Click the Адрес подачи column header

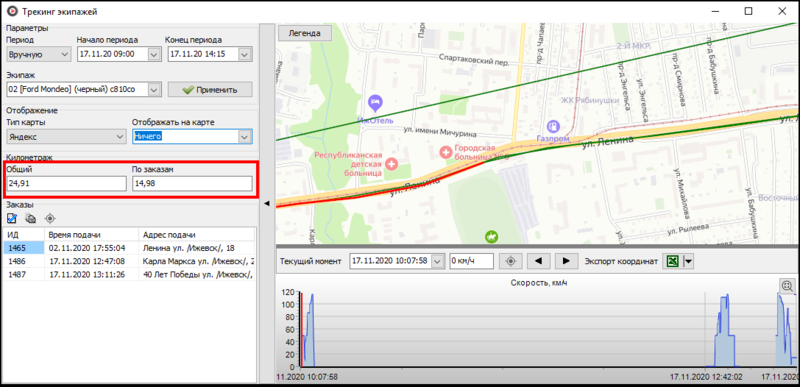click(196, 235)
